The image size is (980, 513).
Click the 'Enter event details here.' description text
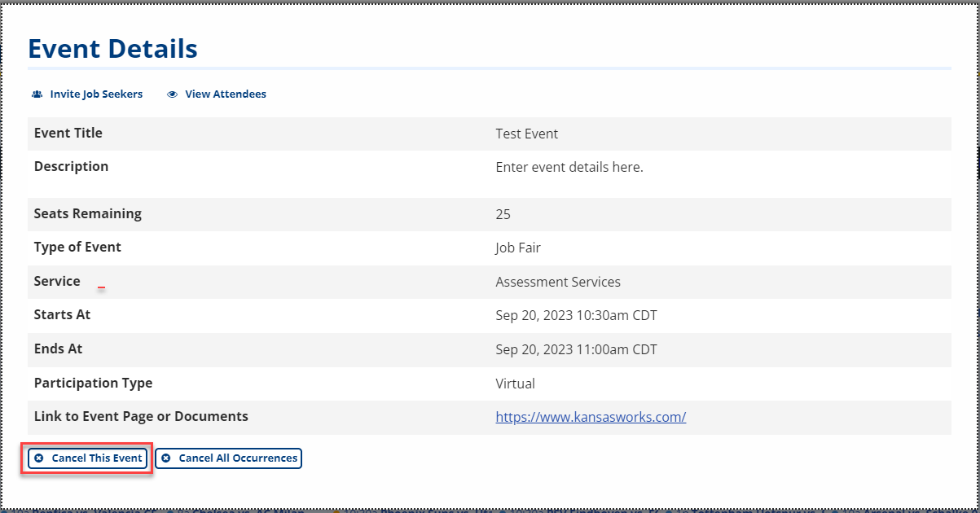coord(569,167)
